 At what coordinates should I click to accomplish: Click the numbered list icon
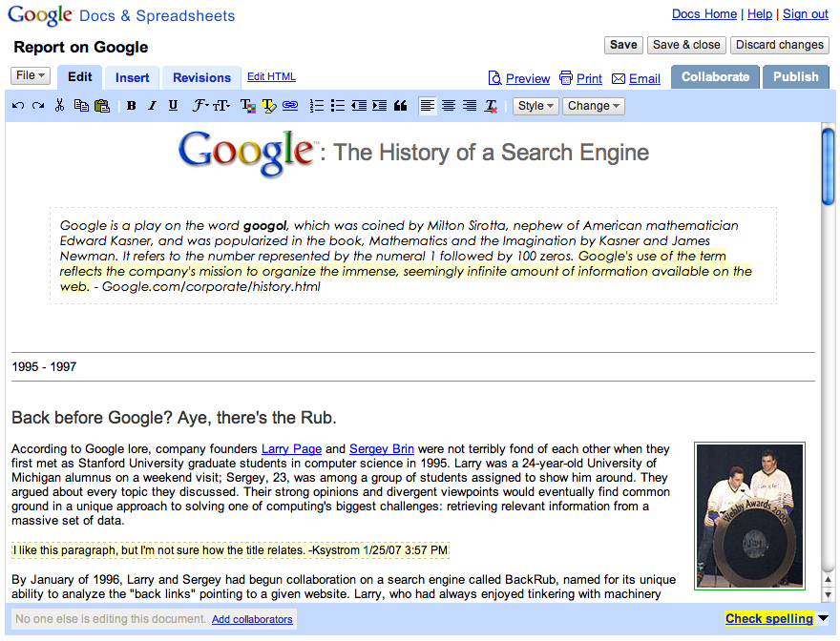coord(318,106)
